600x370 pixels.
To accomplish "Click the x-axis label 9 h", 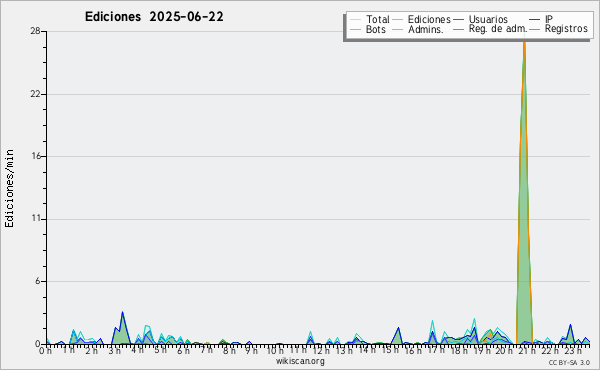I will pos(251,351).
